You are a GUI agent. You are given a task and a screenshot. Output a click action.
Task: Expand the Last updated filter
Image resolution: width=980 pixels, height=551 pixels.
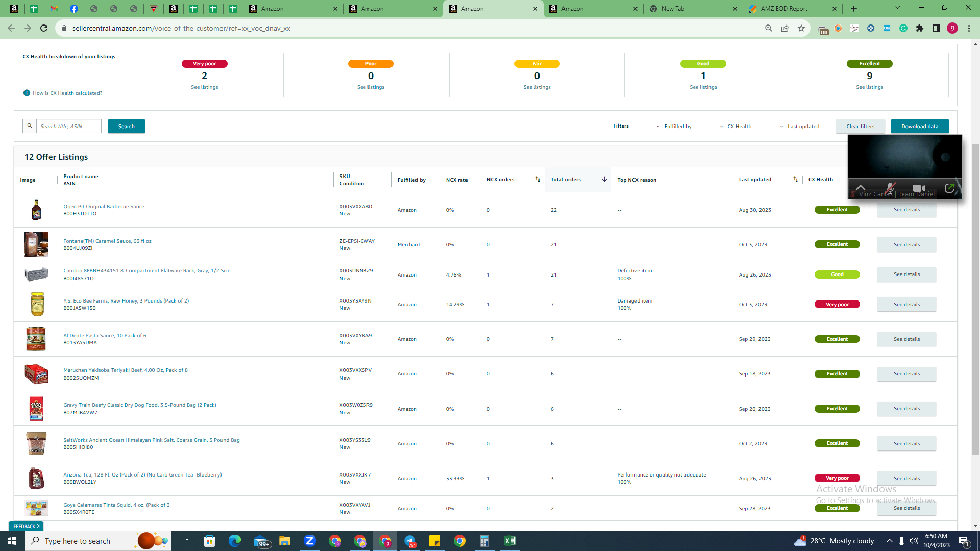(799, 127)
